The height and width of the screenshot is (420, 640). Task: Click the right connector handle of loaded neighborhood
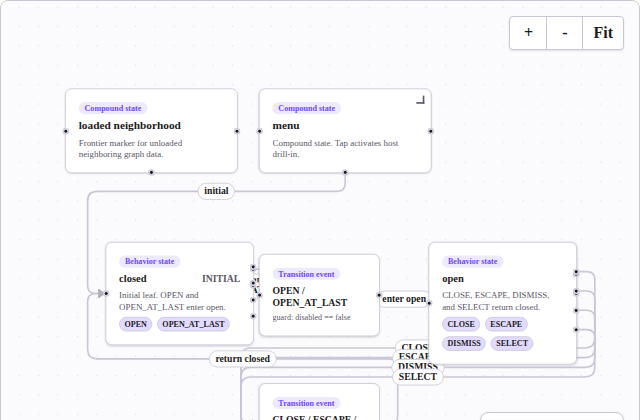(x=237, y=131)
